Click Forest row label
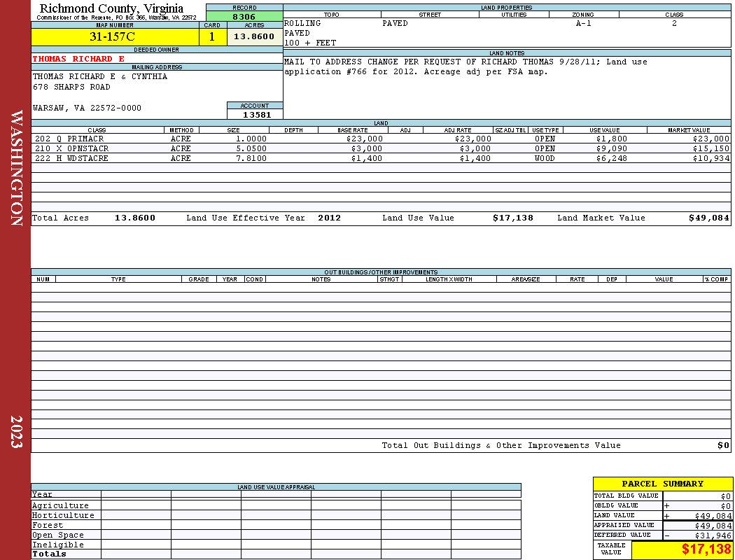This screenshot has height=560, width=735. pyautogui.click(x=48, y=525)
